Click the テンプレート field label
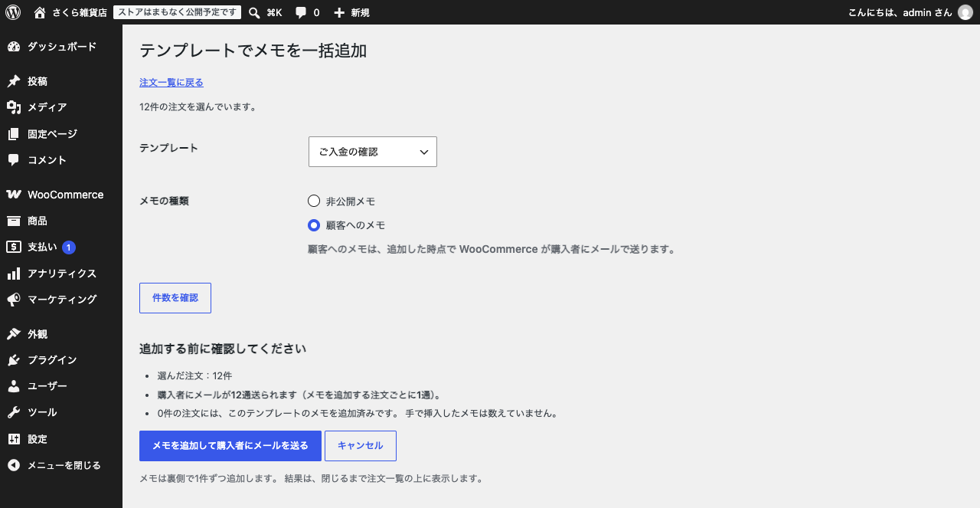 tap(168, 148)
